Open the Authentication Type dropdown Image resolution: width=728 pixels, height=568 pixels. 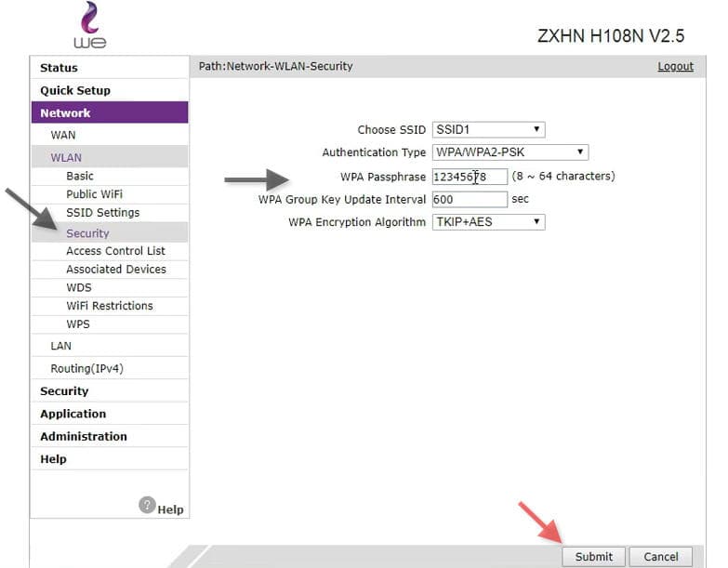click(x=510, y=152)
